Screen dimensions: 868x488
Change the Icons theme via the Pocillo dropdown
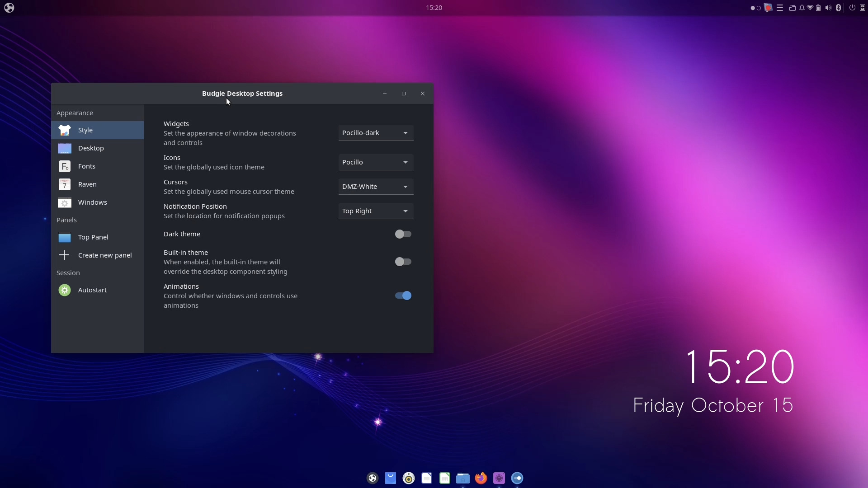click(376, 162)
